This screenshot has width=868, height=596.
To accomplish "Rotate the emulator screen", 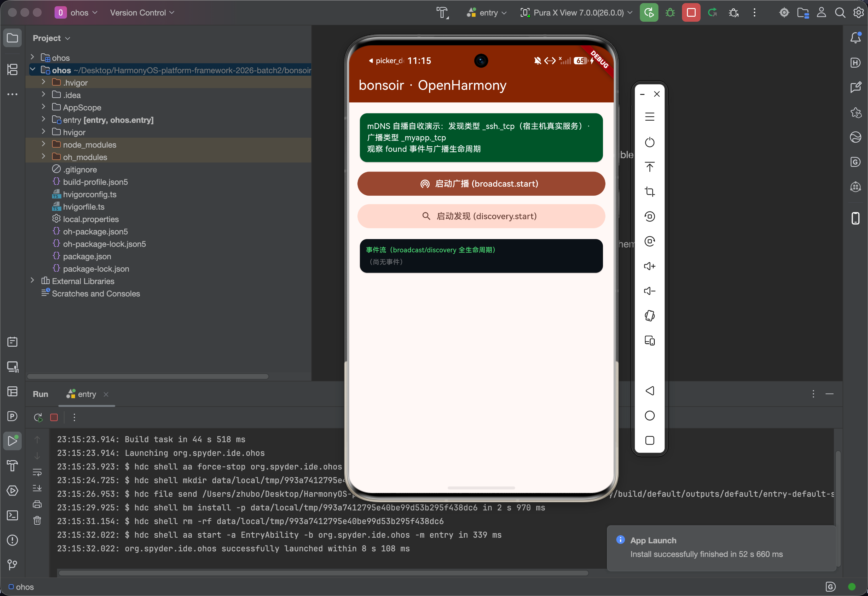I will point(649,316).
